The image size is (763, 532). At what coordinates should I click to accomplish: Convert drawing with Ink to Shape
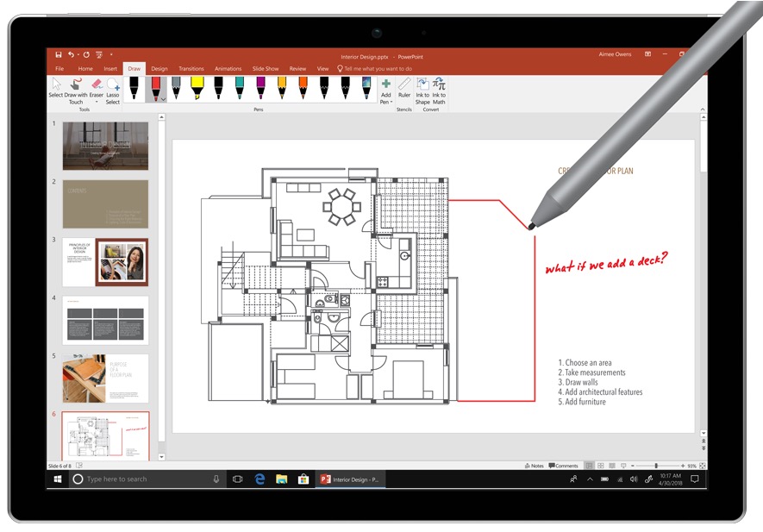click(422, 90)
